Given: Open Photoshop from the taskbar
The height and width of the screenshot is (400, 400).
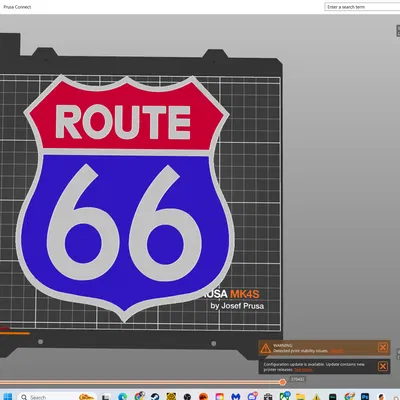Looking at the screenshot, I should [x=365, y=397].
